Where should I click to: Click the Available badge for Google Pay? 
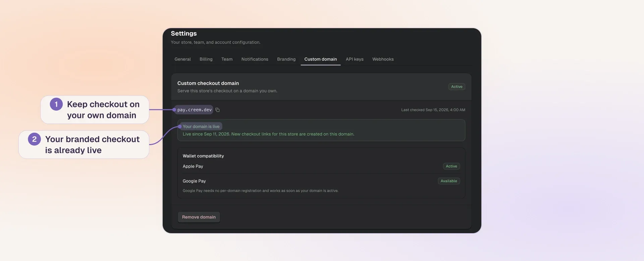(449, 181)
